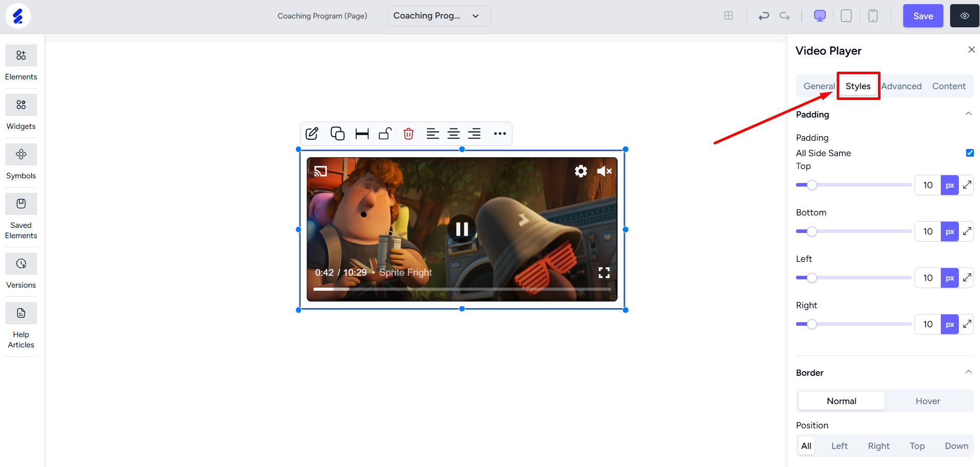980x467 pixels.
Task: Click the Top padding value field
Action: 928,185
